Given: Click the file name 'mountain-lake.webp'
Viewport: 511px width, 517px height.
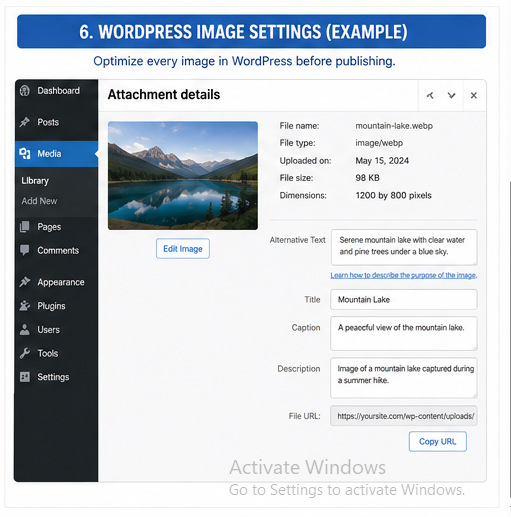Looking at the screenshot, I should pyautogui.click(x=394, y=126).
